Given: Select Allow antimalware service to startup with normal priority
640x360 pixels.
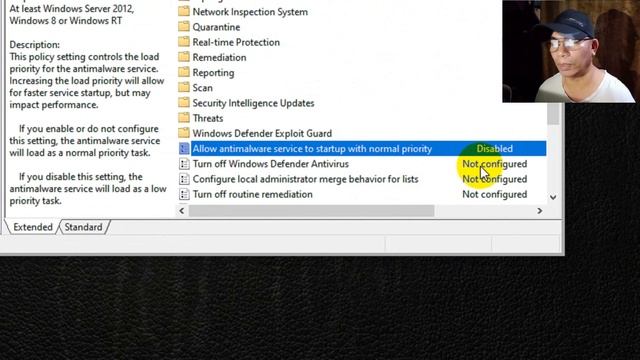Looking at the screenshot, I should click(312, 149).
